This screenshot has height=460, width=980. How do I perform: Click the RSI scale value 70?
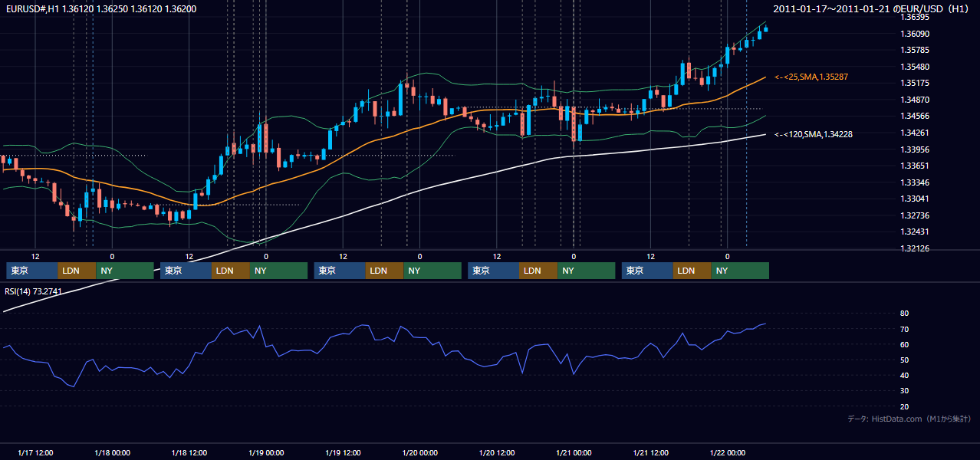point(904,329)
